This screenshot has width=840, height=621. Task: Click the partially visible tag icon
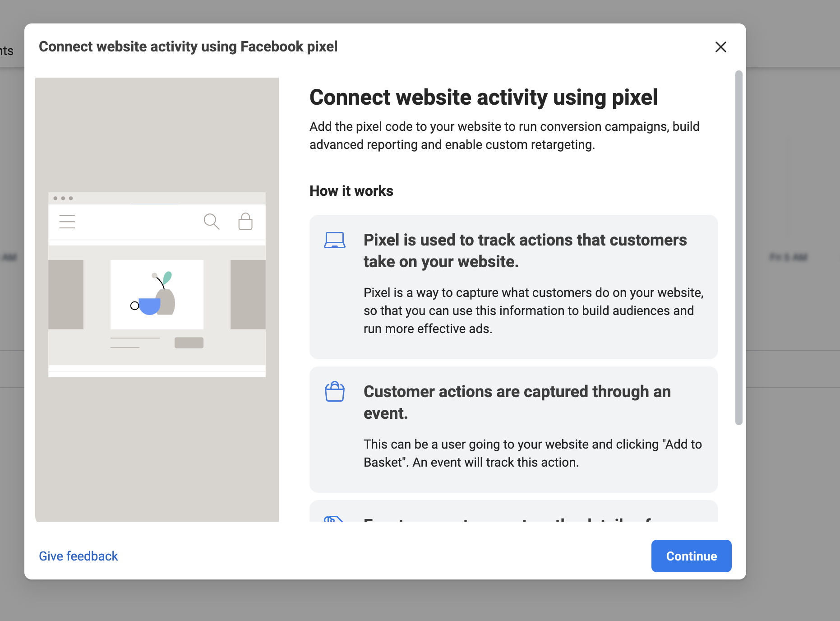pos(334,519)
